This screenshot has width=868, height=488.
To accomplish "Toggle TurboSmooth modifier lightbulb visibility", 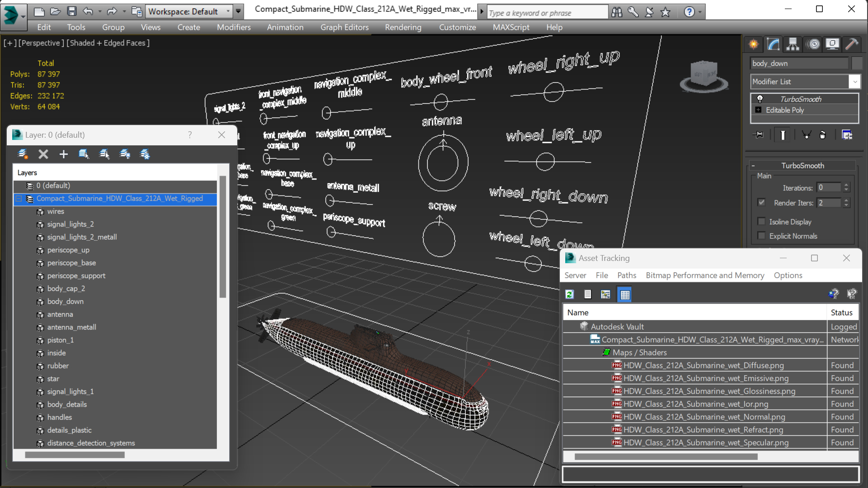I will point(760,99).
